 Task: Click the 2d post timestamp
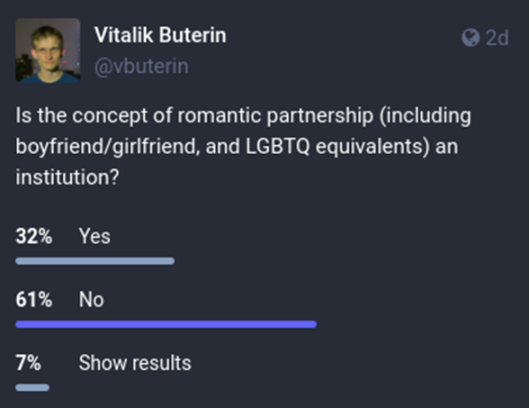pyautogui.click(x=497, y=37)
